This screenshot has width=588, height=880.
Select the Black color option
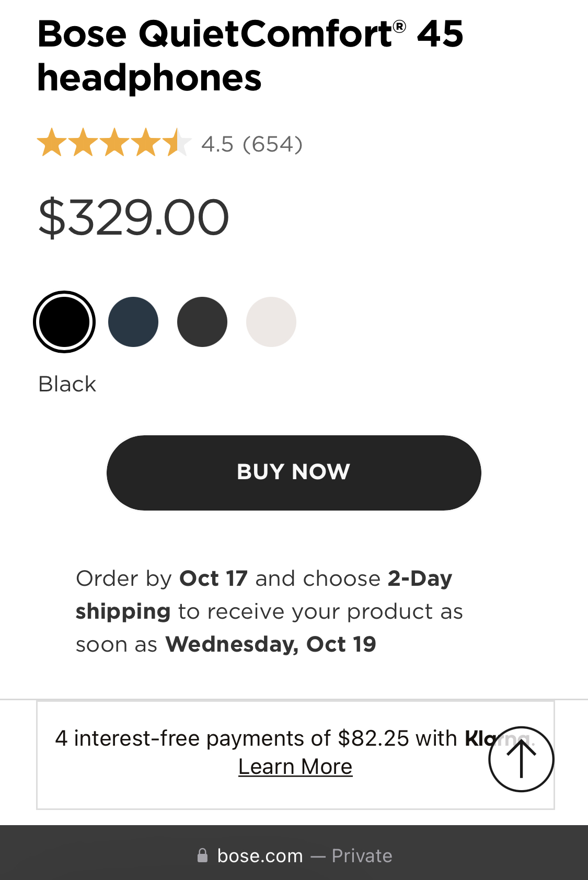coord(64,322)
